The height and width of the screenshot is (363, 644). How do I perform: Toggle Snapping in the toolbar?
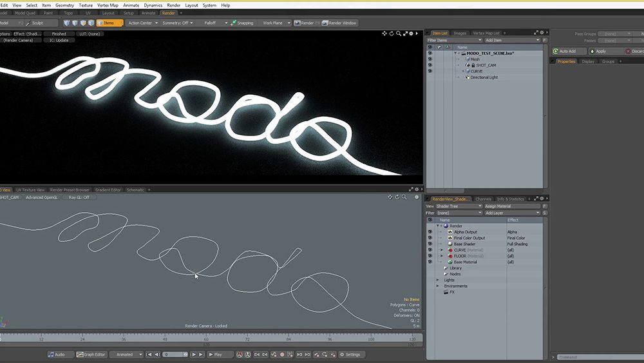[242, 23]
